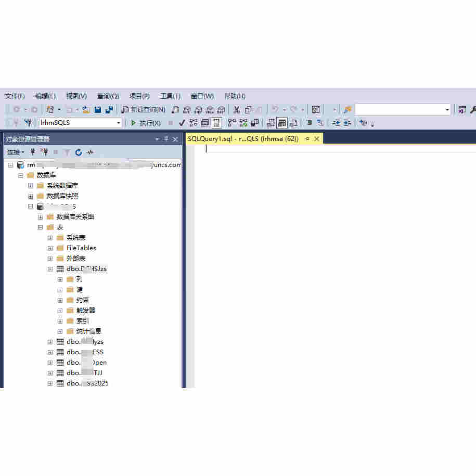
Task: Toggle Include Actual Execution Plan
Action: (x=232, y=123)
